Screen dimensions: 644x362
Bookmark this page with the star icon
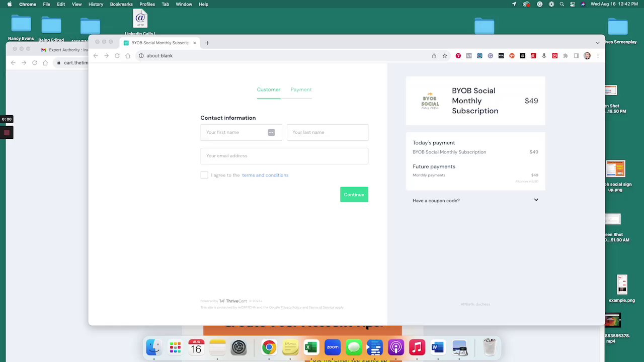445,56
